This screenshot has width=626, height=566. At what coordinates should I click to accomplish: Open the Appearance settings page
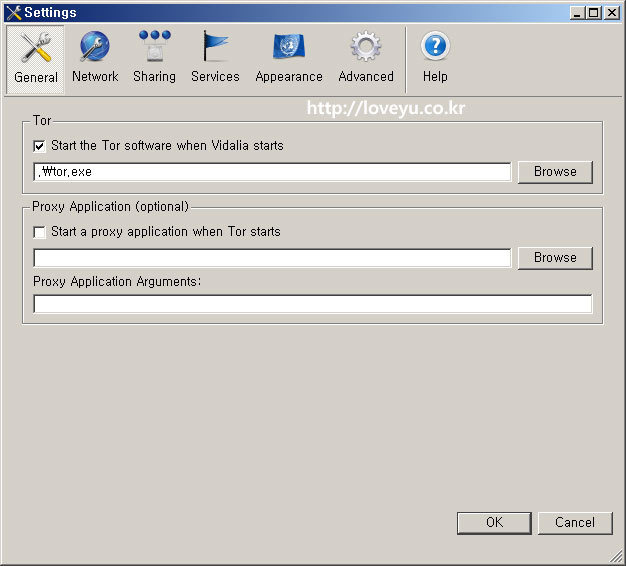[289, 59]
